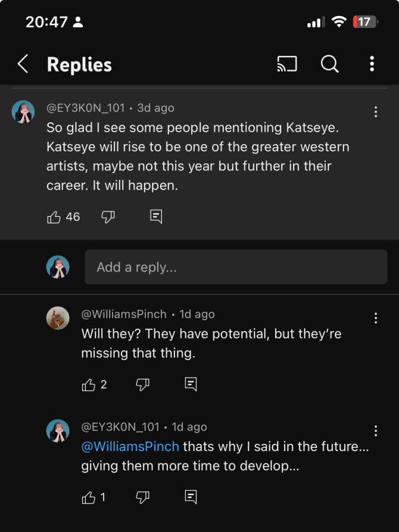Open the blue @WilliamsPinch mention link
Image resolution: width=399 pixels, height=532 pixels.
[x=130, y=446]
